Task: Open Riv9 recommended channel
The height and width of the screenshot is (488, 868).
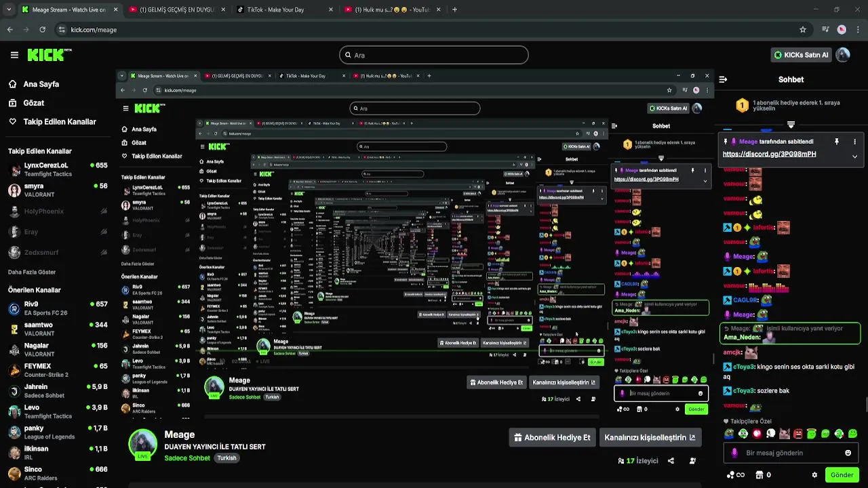Action: [58, 308]
